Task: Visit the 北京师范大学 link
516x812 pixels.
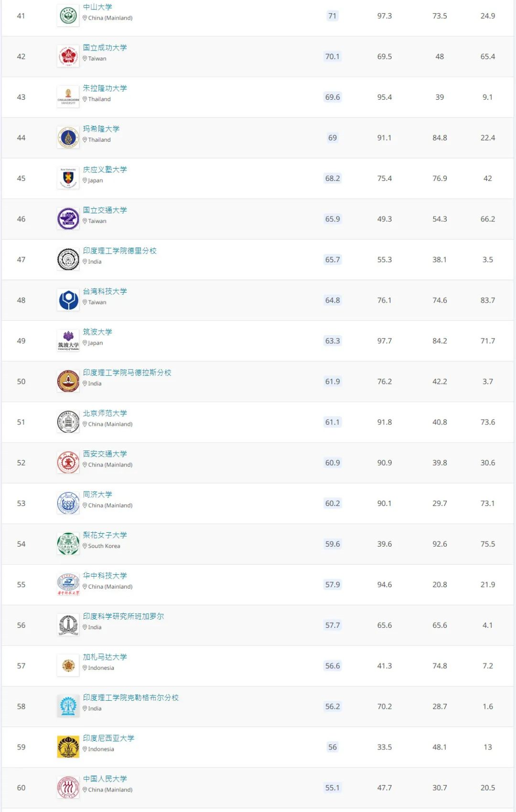Action: point(105,413)
